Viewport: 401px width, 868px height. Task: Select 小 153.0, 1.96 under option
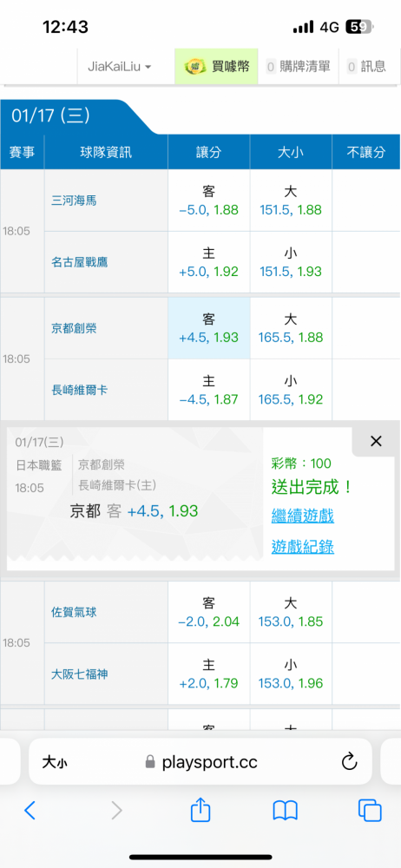pos(291,674)
